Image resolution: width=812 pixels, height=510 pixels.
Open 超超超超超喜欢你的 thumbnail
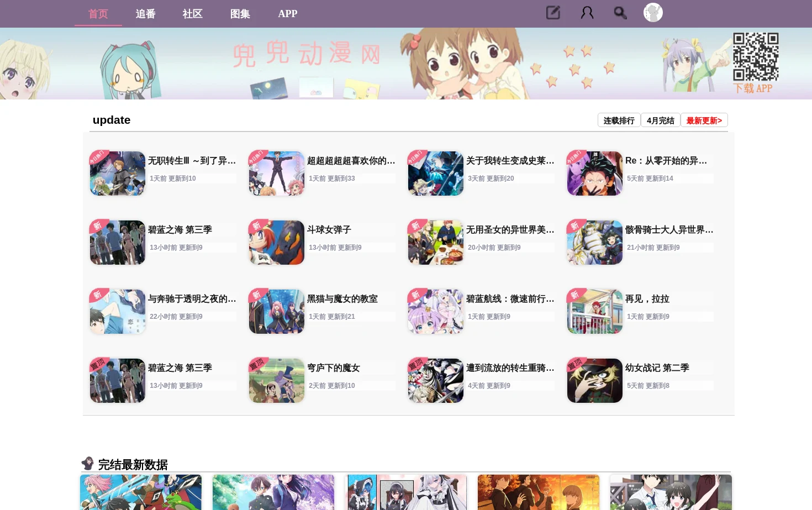277,173
